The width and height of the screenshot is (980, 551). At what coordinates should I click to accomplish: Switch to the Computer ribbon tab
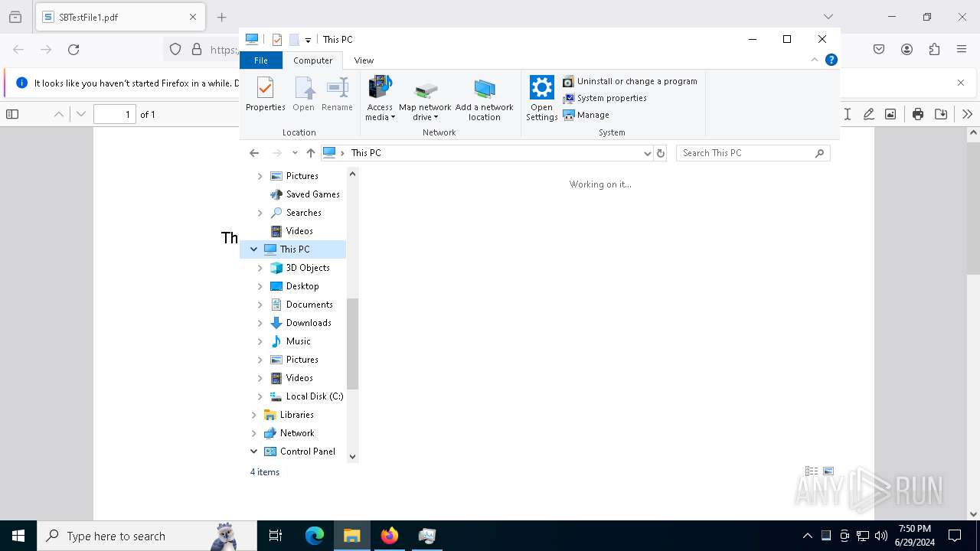pyautogui.click(x=313, y=60)
